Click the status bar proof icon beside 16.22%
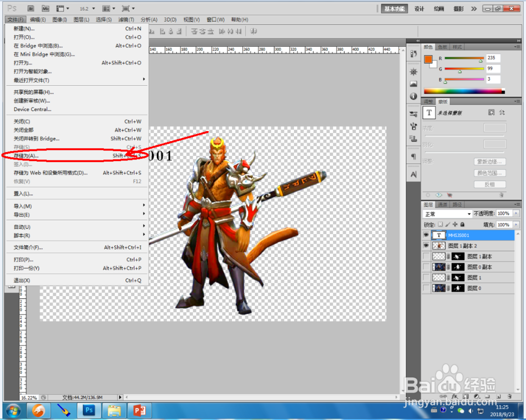The width and height of the screenshot is (526, 420). pyautogui.click(x=44, y=397)
